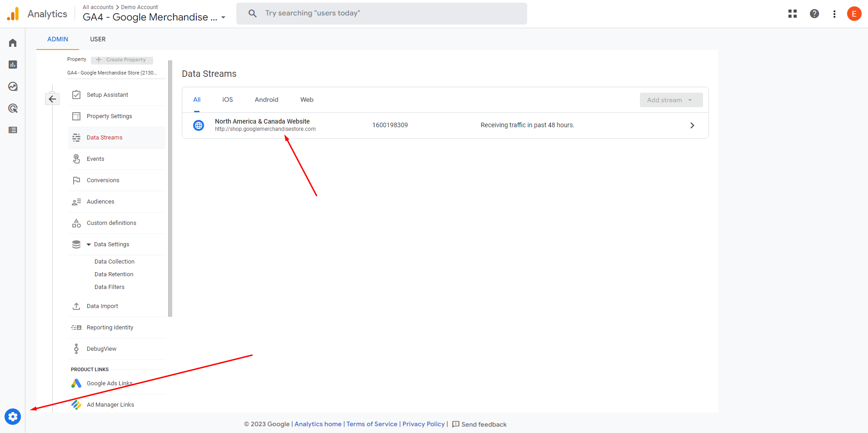The height and width of the screenshot is (433, 868).
Task: Click the Google Analytics logo
Action: 13,14
